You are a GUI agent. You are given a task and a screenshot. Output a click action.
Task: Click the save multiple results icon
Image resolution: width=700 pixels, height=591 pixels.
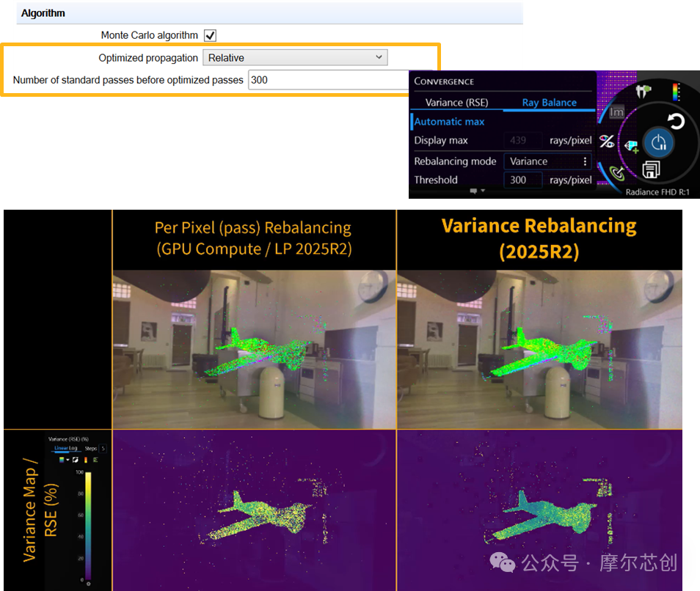tap(651, 170)
